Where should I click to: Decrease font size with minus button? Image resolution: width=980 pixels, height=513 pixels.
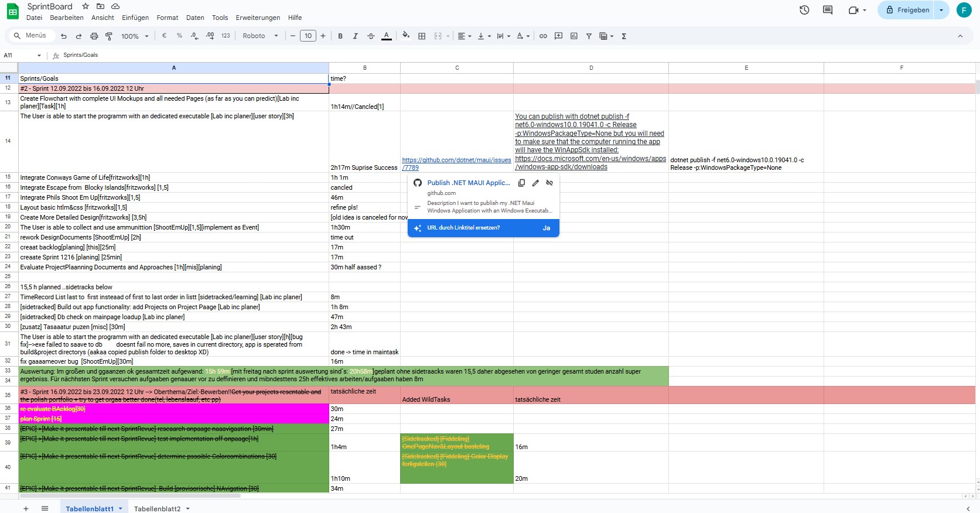(x=293, y=36)
